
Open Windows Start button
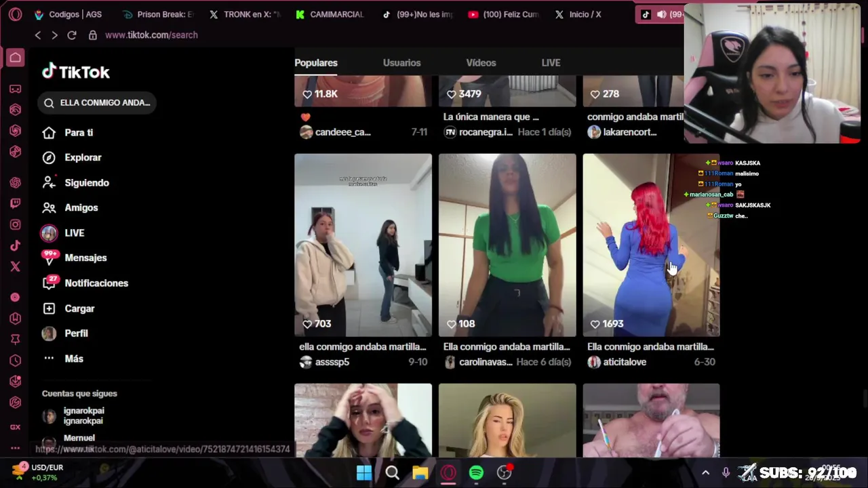(364, 472)
